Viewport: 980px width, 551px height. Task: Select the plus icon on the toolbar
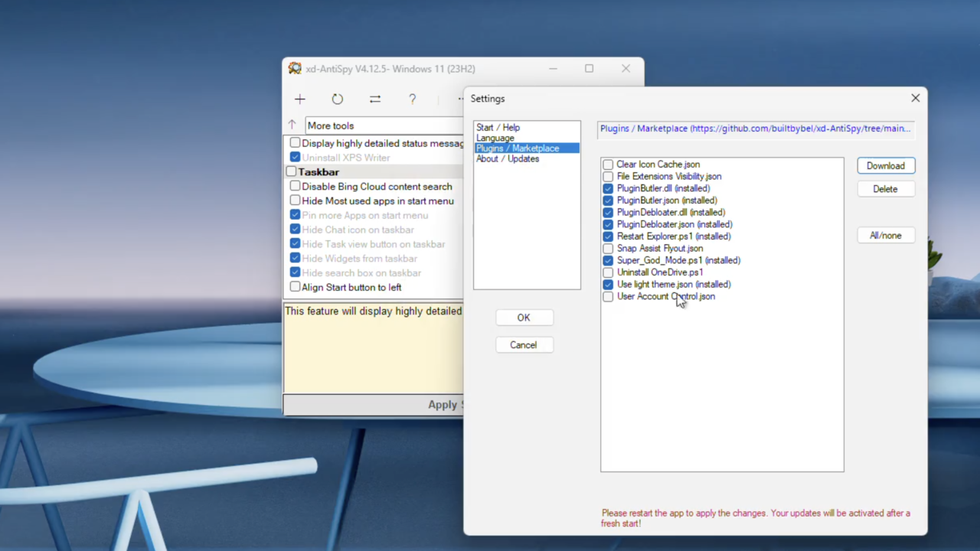coord(299,99)
